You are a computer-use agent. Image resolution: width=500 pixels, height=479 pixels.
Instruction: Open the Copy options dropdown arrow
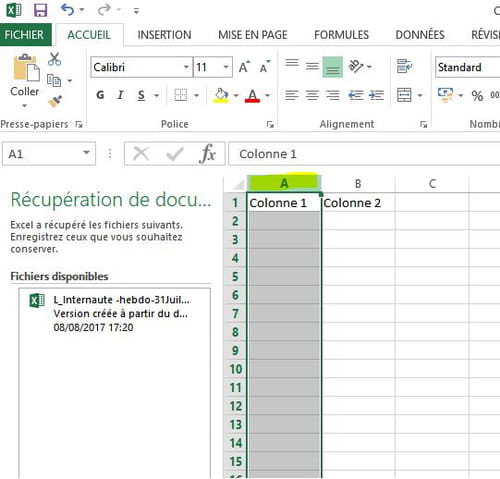coord(69,80)
